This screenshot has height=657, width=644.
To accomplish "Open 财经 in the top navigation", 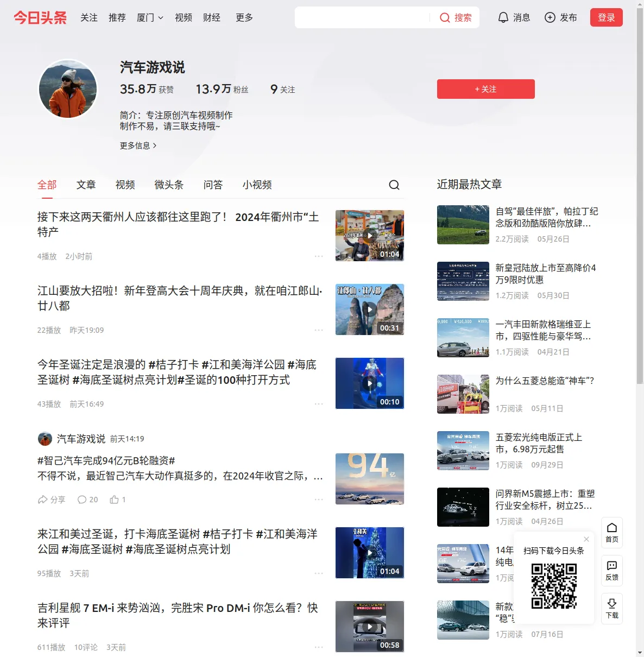I will click(212, 18).
